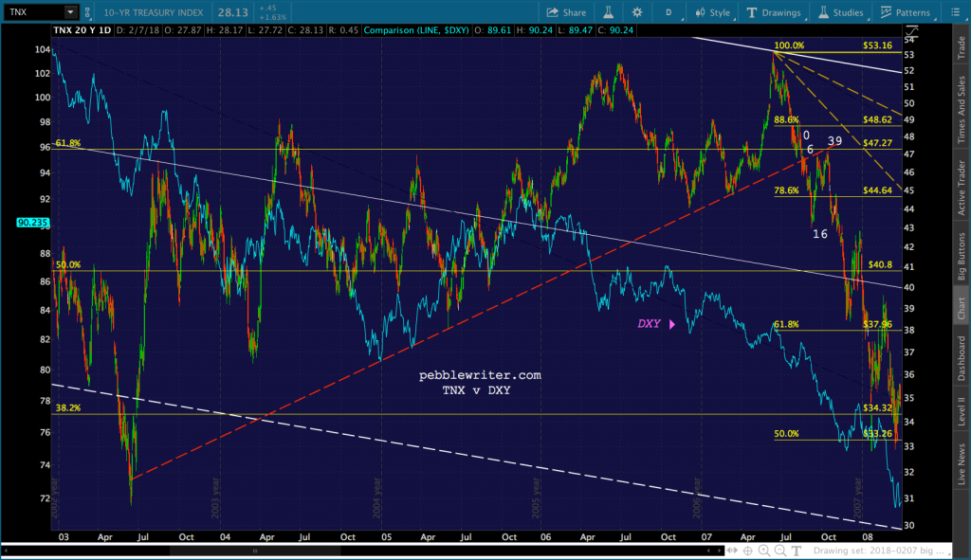Open the Studies menu
The height and width of the screenshot is (560, 971).
841,12
